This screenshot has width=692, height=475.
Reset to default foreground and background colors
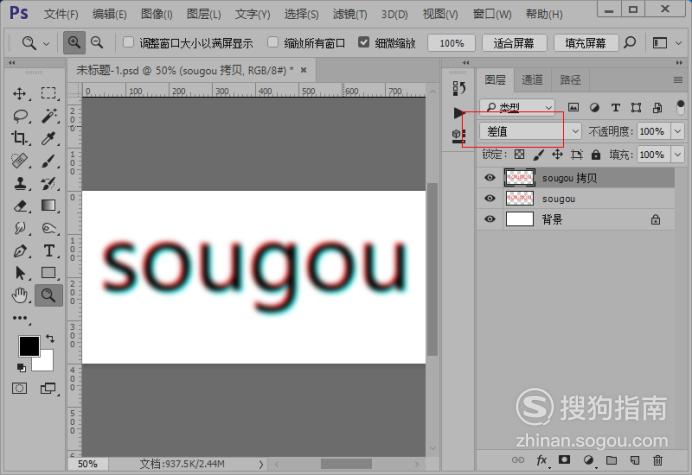pos(21,367)
